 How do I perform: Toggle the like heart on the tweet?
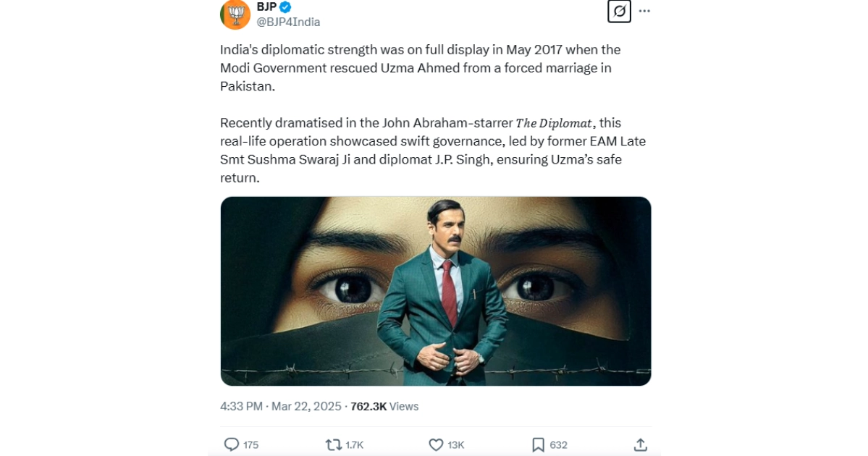(437, 444)
